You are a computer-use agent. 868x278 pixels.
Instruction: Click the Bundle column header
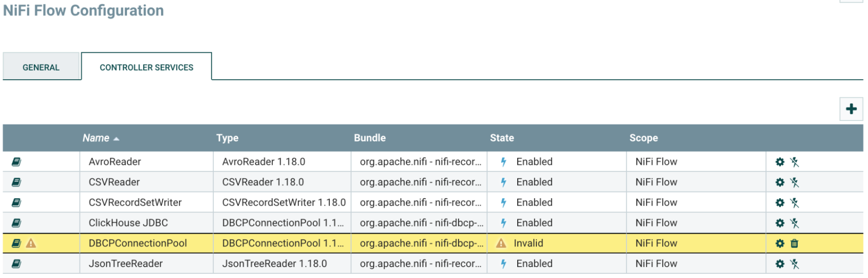pyautogui.click(x=370, y=138)
